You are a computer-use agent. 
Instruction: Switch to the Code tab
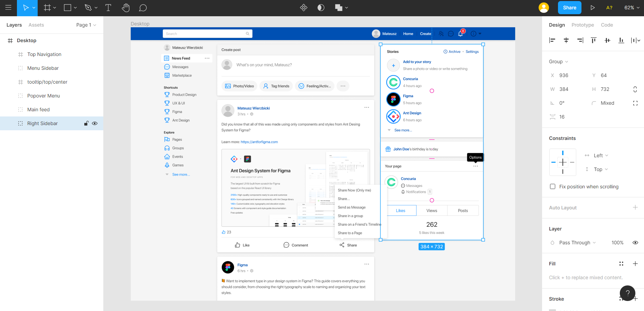click(x=607, y=25)
